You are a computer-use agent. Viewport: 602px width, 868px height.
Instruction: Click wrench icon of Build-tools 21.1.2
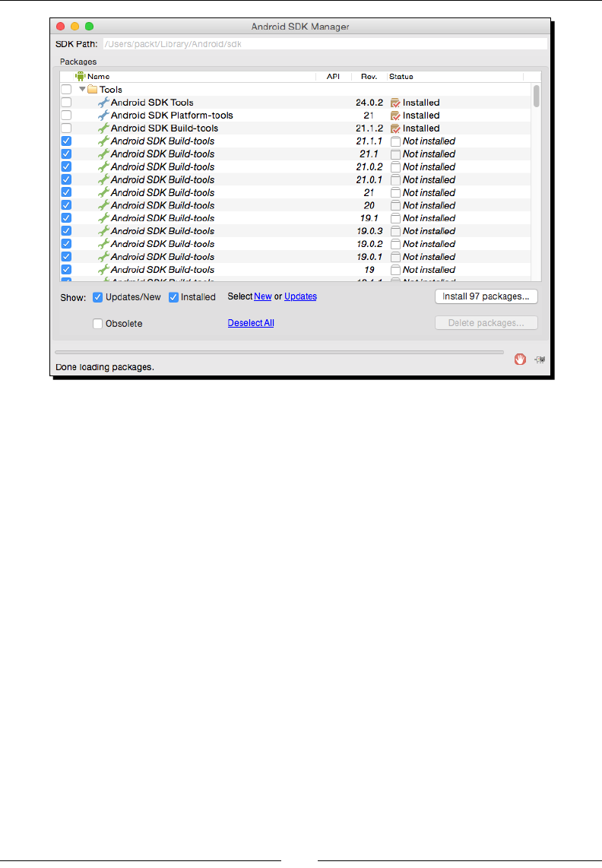click(103, 128)
